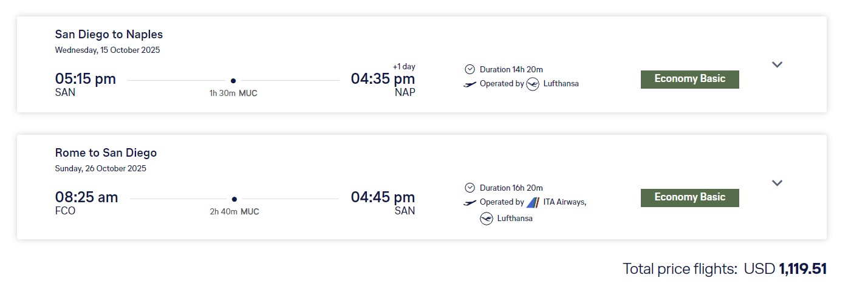This screenshot has height=283, width=868.
Task: Select the Rome to San Diego heading
Action: coord(106,152)
